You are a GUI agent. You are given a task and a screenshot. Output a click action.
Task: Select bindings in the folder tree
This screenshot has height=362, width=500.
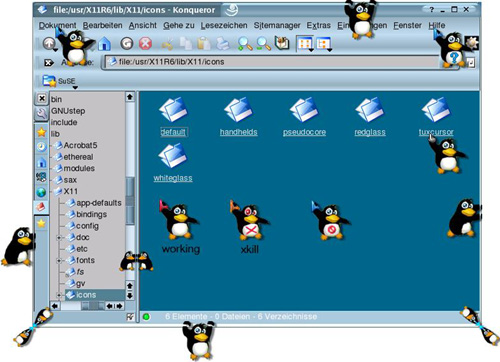point(92,214)
